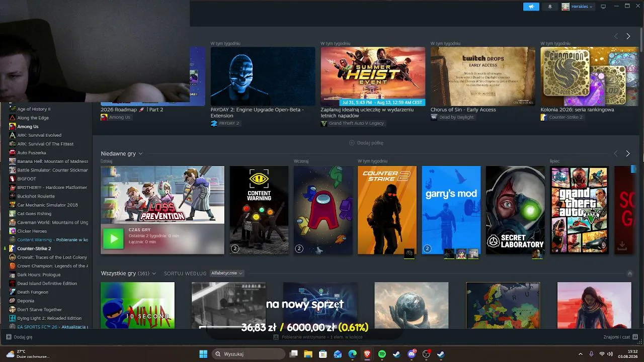Viewport: 644px width, 362px height.
Task: Open Task View on the taskbar
Action: [294, 354]
